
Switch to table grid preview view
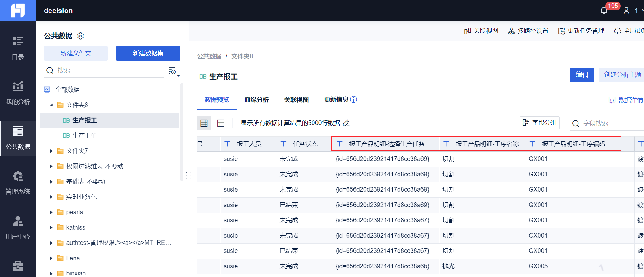[x=204, y=123]
